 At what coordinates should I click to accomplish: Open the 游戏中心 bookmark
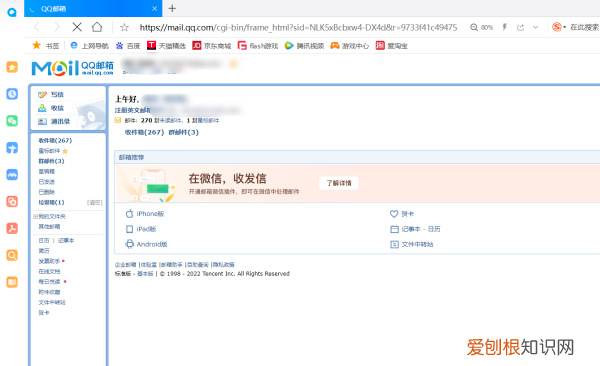[350, 46]
